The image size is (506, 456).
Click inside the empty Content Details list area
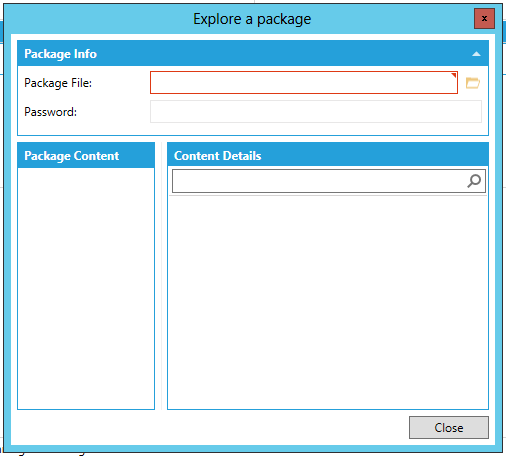[328, 302]
